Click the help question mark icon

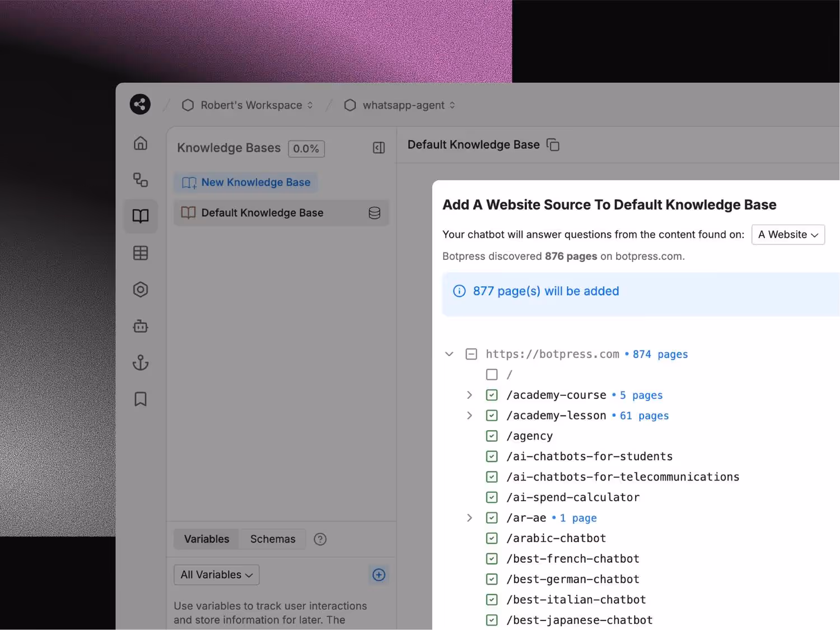(x=320, y=539)
